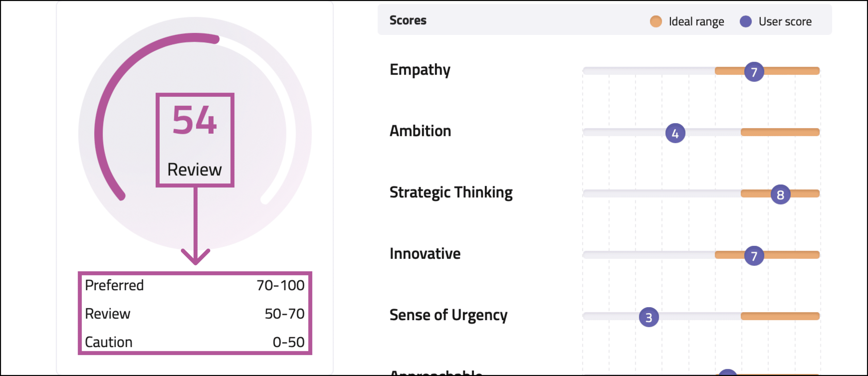The image size is (868, 376).
Task: Click the Review status label under 54
Action: (x=194, y=170)
